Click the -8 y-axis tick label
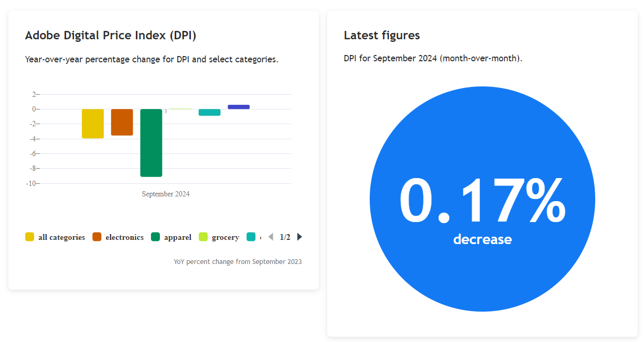The width and height of the screenshot is (644, 342). point(34,169)
